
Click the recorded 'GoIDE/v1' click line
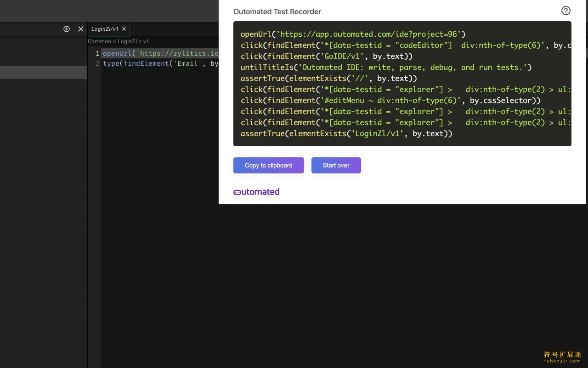[x=327, y=56]
